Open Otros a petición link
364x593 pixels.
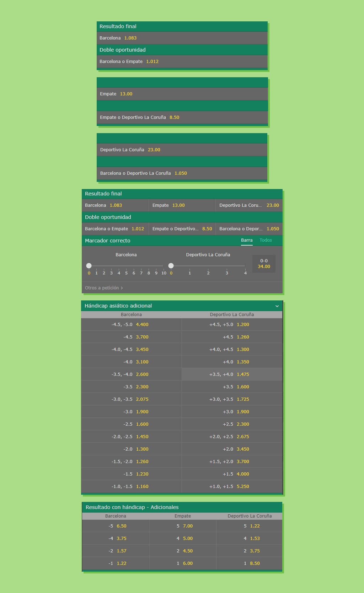103,288
